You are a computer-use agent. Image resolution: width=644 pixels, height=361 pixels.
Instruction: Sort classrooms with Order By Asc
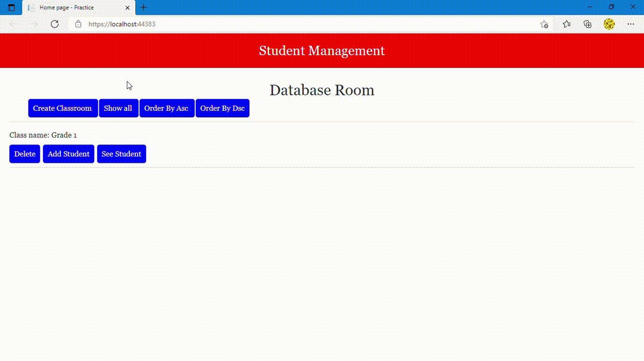tap(167, 108)
